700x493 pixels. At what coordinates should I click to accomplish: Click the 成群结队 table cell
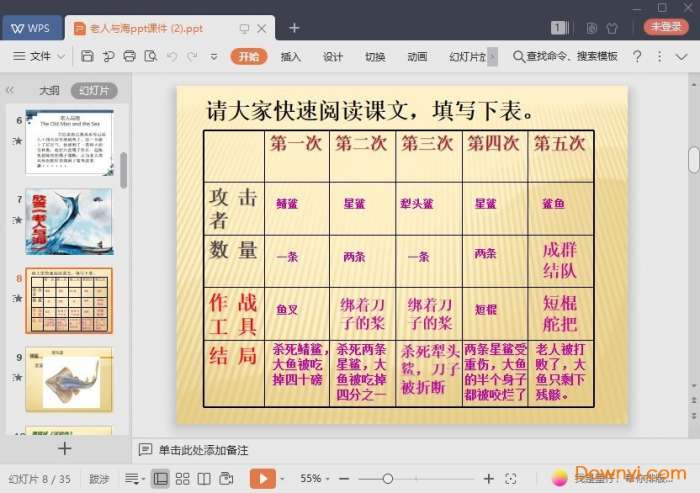click(x=560, y=261)
